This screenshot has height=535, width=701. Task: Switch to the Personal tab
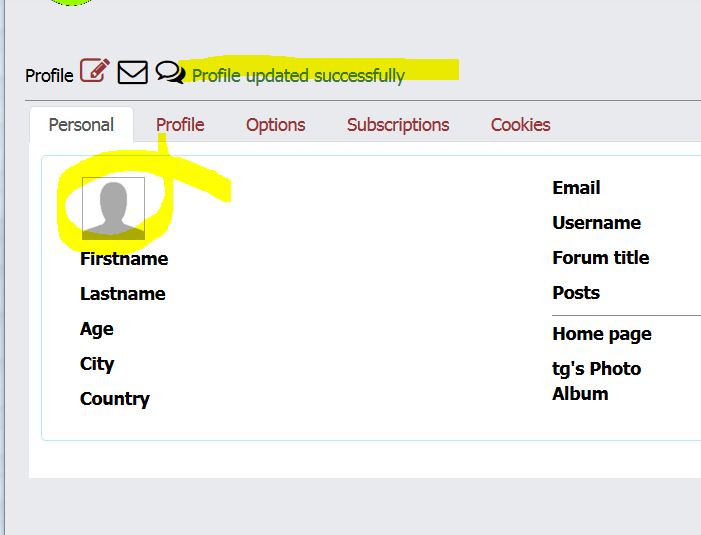(x=81, y=125)
